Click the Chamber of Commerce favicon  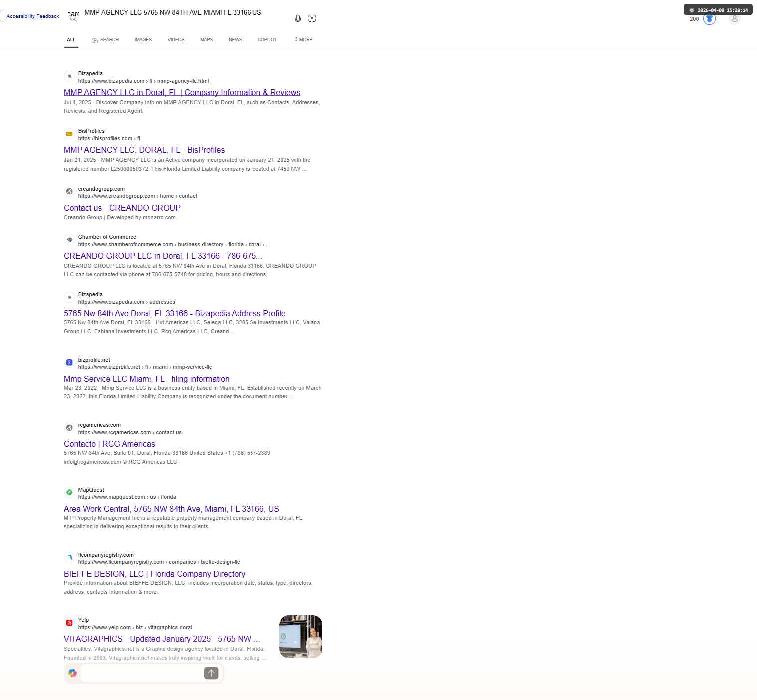pos(69,240)
